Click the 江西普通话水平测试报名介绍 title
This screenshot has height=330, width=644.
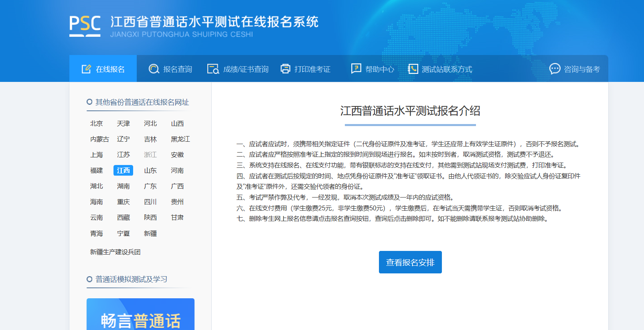click(x=410, y=111)
